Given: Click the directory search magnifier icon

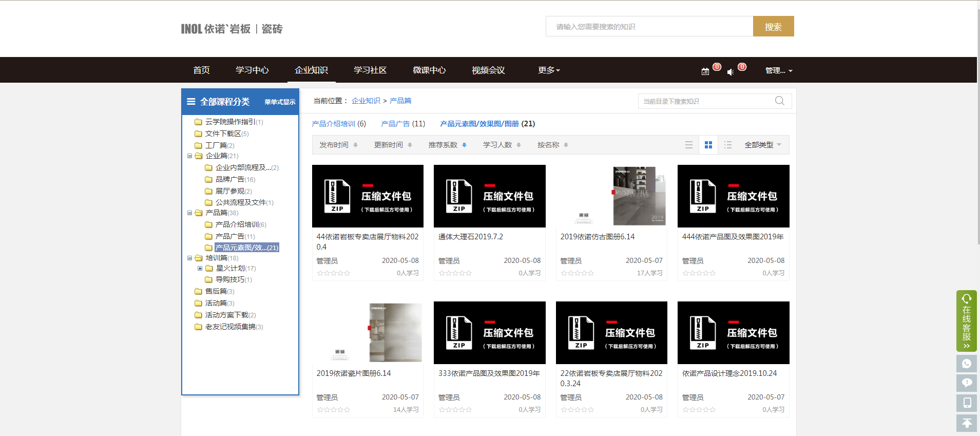Looking at the screenshot, I should (779, 101).
